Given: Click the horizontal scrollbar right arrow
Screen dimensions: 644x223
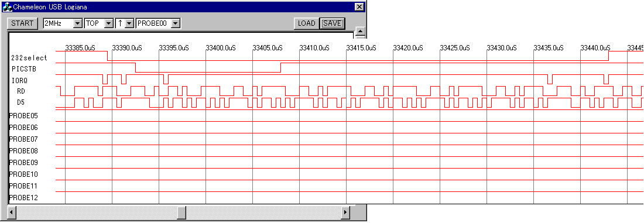Looking at the screenshot, I should click(x=346, y=212).
